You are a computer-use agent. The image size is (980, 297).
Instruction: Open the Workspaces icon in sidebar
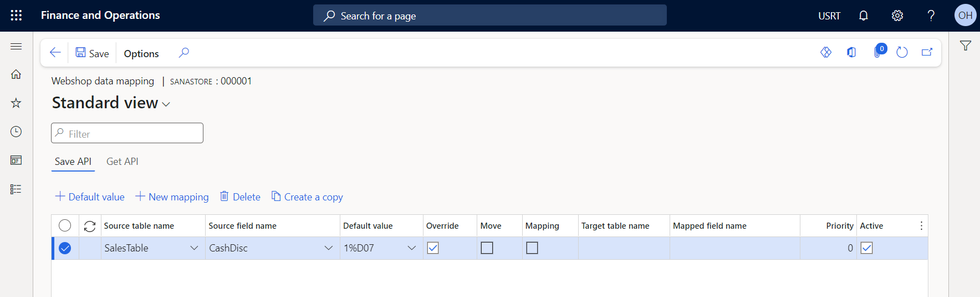[x=16, y=160]
